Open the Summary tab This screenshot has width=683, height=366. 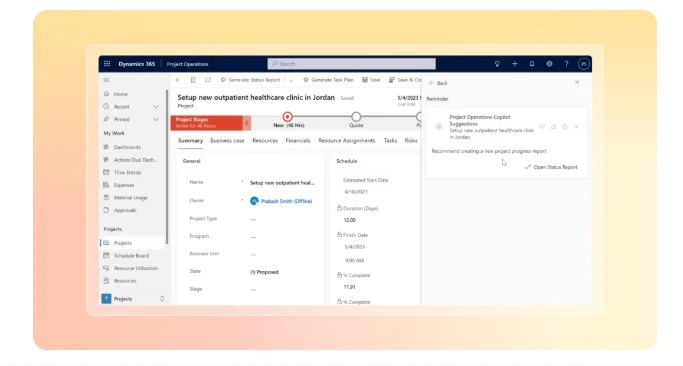coord(190,141)
